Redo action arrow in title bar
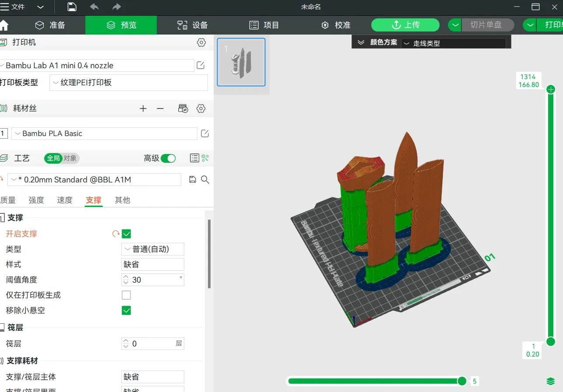Viewport: 563px width, 392px height. 116,7
